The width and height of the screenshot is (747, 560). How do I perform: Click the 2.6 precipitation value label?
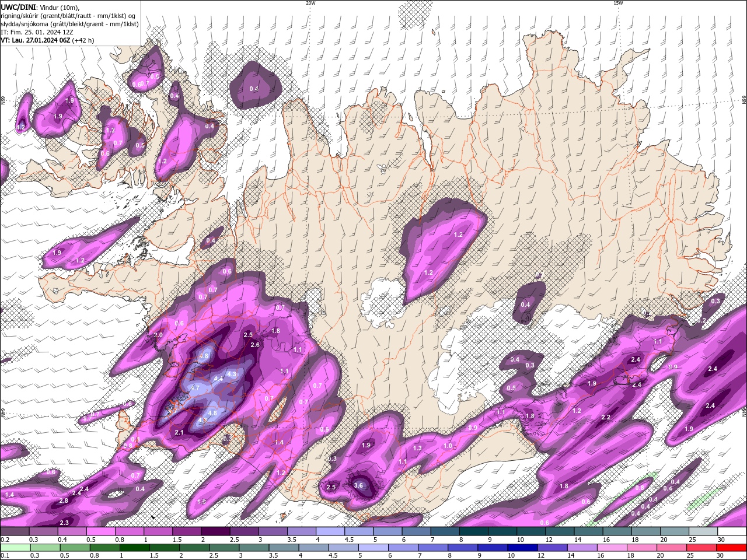click(255, 345)
